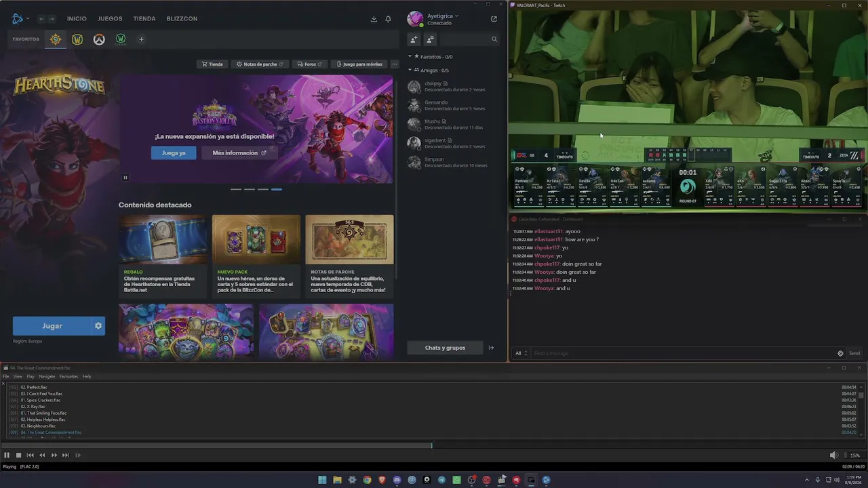Select 02. Perfect.flac in the playlist

pos(34,388)
